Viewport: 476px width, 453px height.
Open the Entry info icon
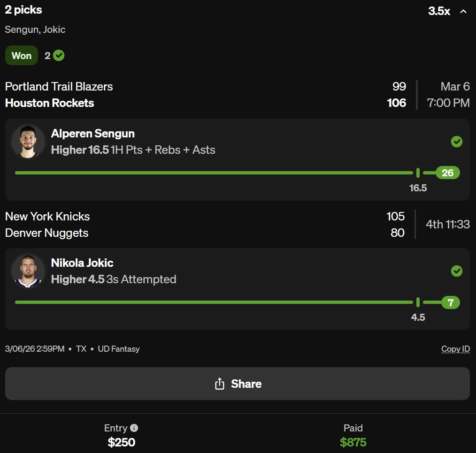coord(134,428)
